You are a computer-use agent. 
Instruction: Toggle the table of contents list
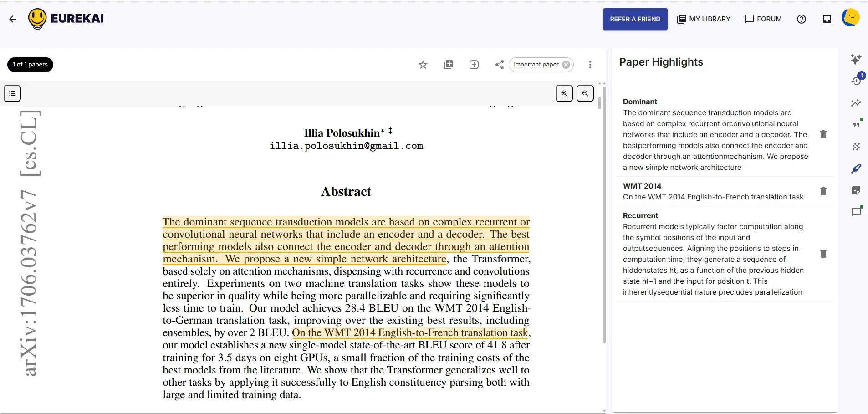[x=12, y=93]
